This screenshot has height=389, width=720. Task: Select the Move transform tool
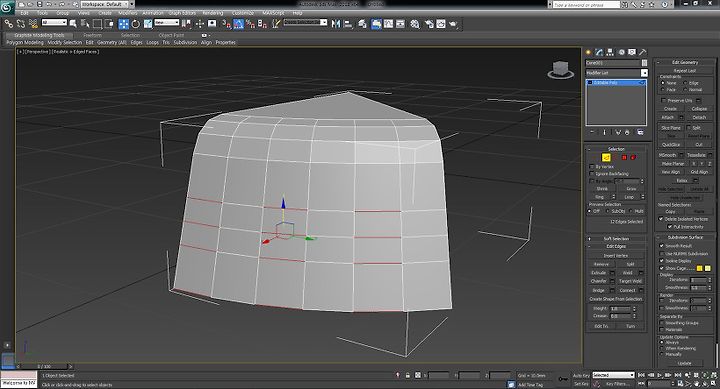click(x=124, y=23)
